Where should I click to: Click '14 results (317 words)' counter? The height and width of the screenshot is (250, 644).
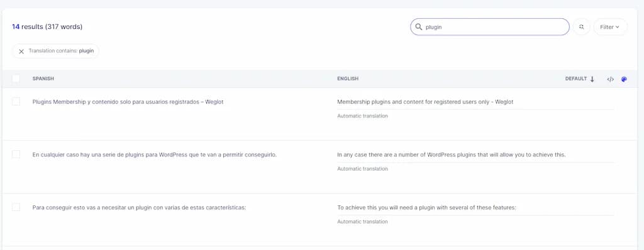point(47,27)
